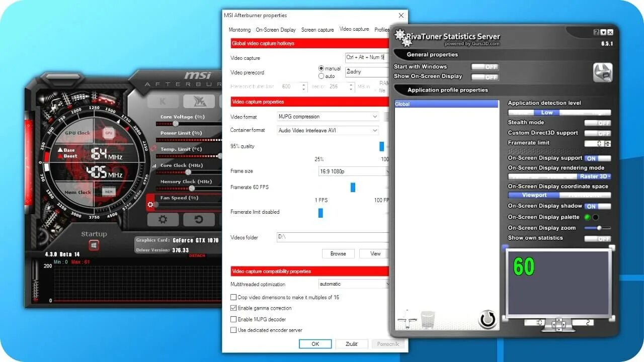Click the Zrušiť cancel button
This screenshot has height=362, width=644.
352,344
